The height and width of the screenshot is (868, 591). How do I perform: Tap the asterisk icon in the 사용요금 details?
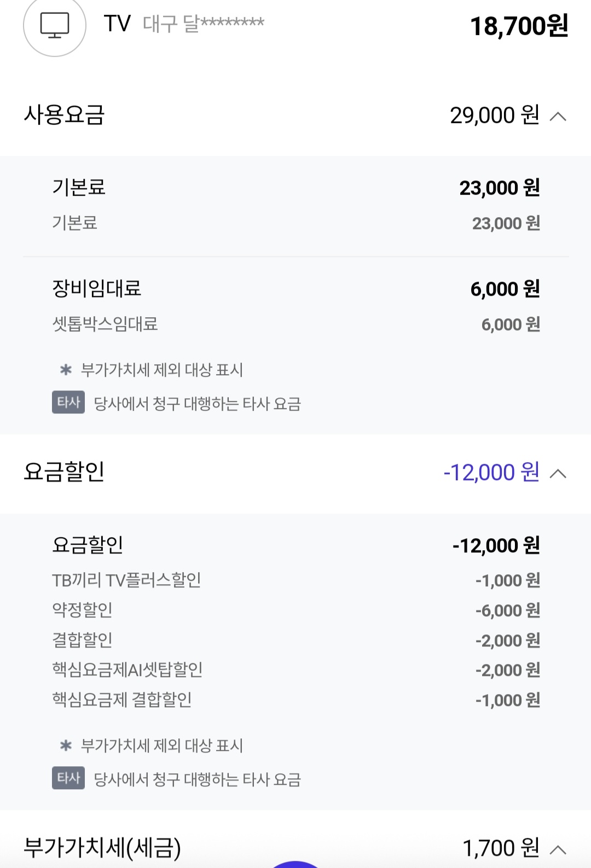point(66,370)
